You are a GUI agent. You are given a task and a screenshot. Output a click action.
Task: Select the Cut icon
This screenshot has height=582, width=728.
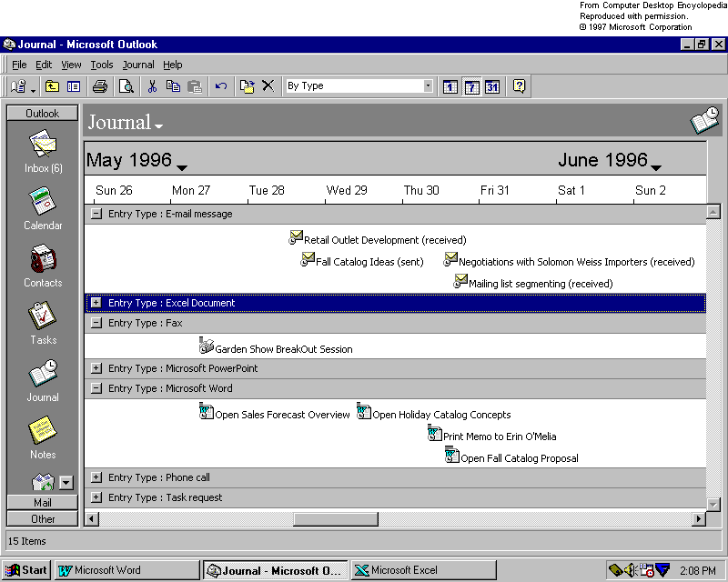[x=153, y=86]
